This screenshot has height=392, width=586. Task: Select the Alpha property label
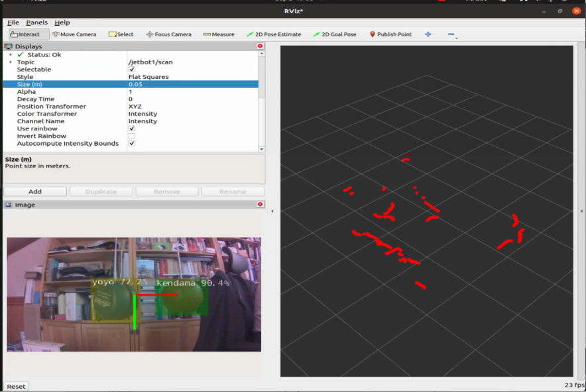[x=27, y=92]
